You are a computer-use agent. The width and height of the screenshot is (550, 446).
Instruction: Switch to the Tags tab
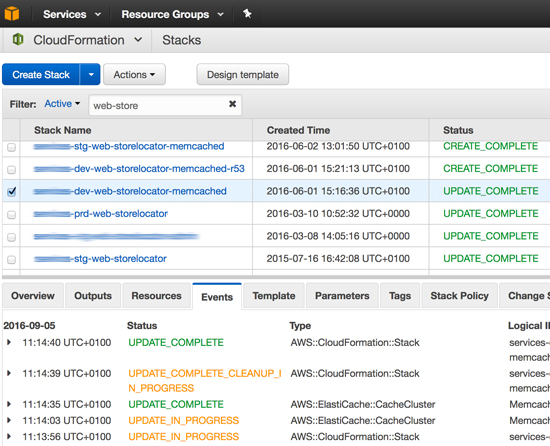(400, 296)
